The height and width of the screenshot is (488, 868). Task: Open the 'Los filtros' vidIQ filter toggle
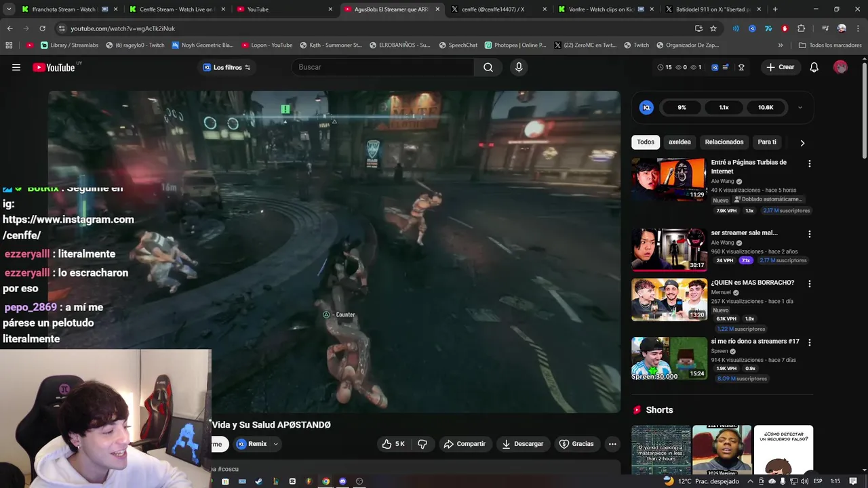pyautogui.click(x=227, y=67)
